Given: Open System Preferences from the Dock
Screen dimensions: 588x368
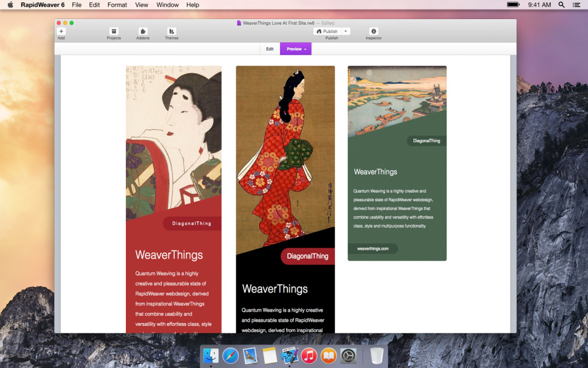Looking at the screenshot, I should coord(348,355).
